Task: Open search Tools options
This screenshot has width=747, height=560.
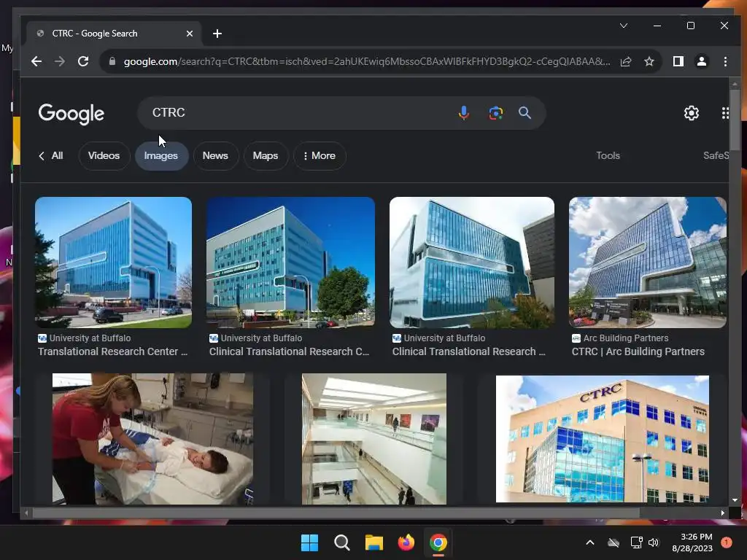Action: click(608, 156)
